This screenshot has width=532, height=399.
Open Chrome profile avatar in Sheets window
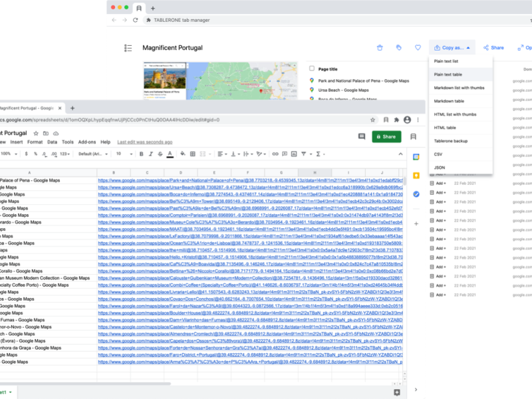tap(407, 120)
